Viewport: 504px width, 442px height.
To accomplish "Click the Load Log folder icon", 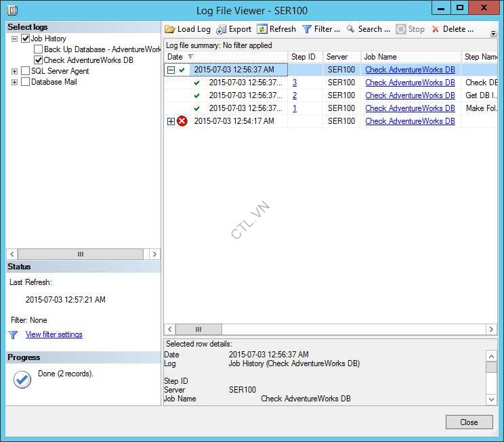I will (170, 29).
